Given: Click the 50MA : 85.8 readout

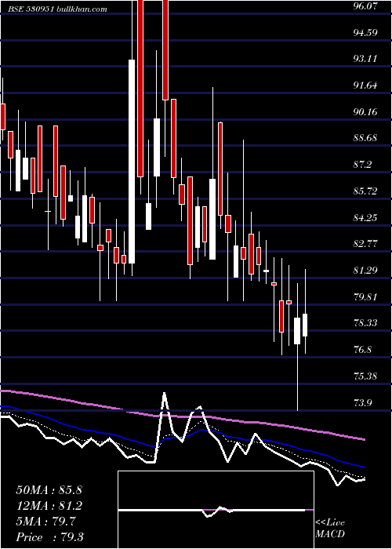Looking at the screenshot, I should pos(49,490).
